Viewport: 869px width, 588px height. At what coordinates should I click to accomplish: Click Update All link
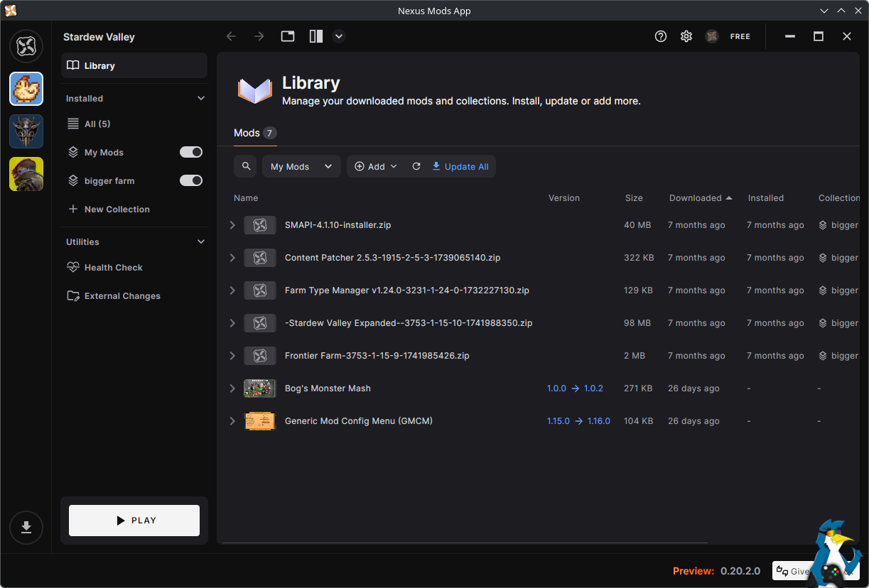(460, 166)
